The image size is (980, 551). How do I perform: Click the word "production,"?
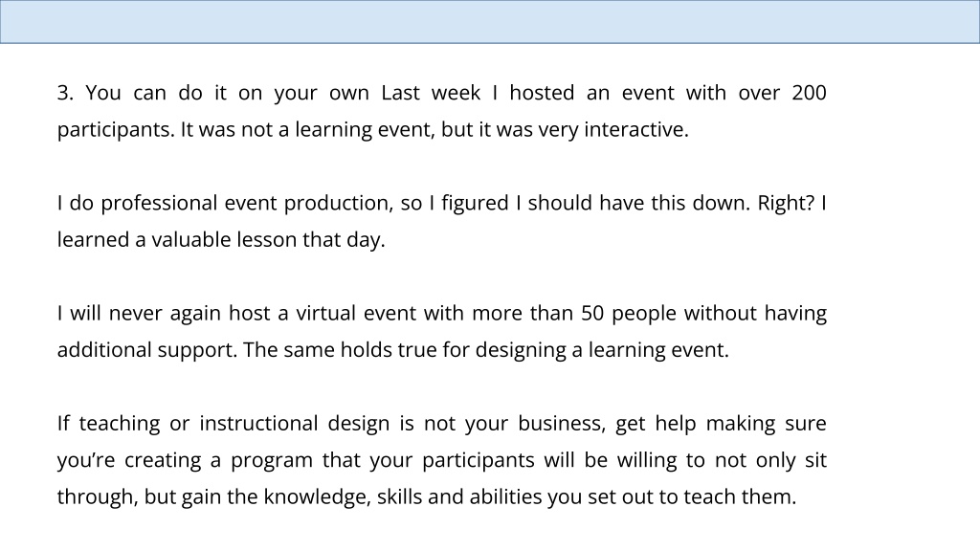[x=339, y=204]
